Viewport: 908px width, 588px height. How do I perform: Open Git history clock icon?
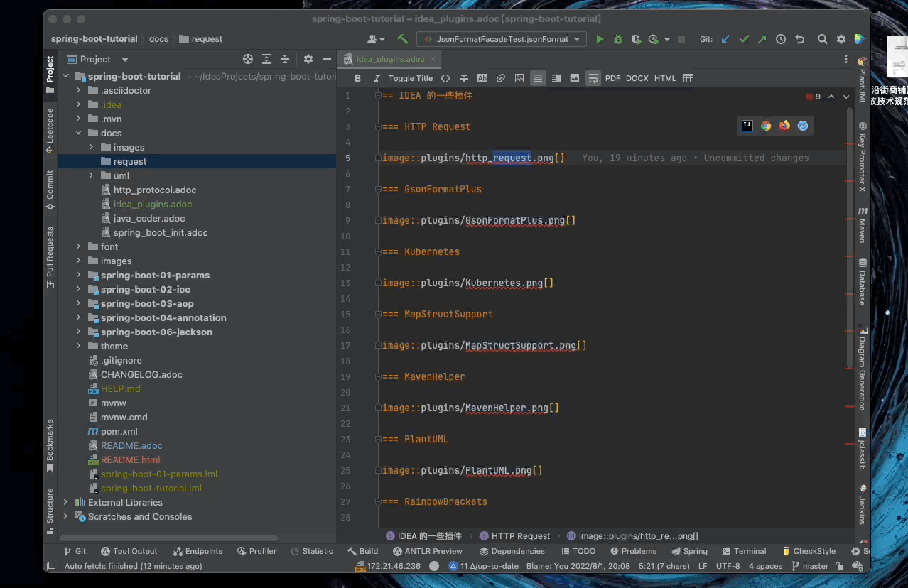point(781,40)
